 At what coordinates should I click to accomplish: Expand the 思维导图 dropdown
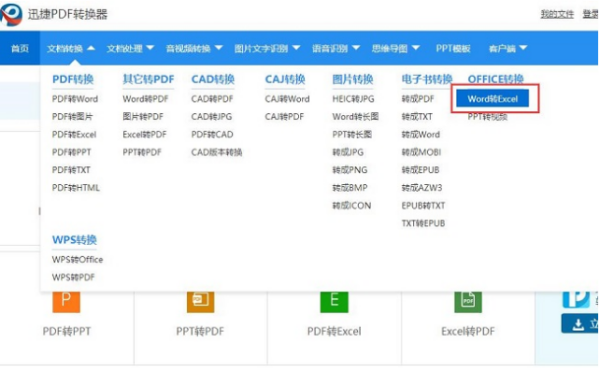coord(396,48)
